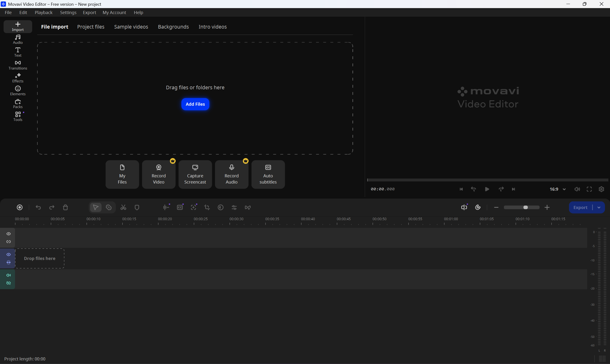Screen dimensions: 610x364
Task: Open the File menu
Action: point(8,12)
